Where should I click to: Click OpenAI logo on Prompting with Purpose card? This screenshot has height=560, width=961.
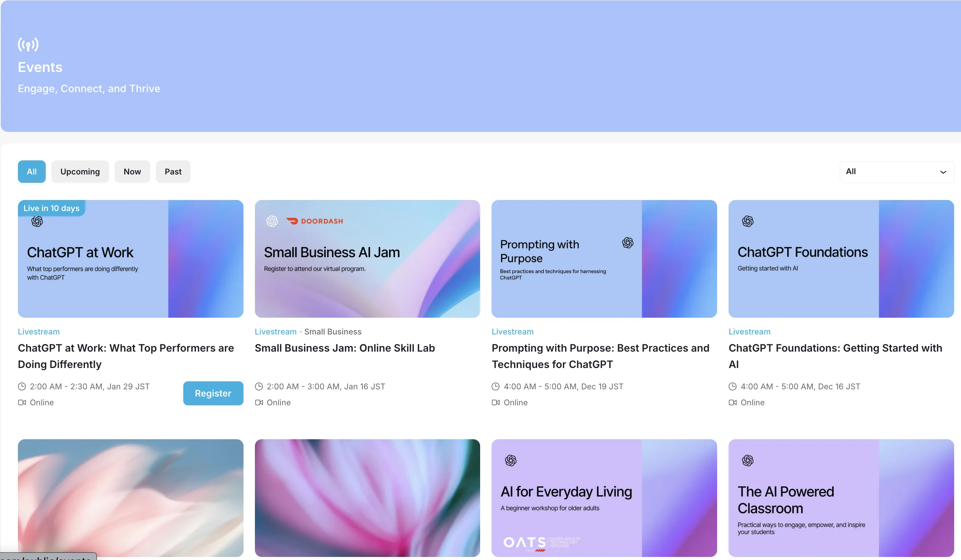pyautogui.click(x=627, y=243)
